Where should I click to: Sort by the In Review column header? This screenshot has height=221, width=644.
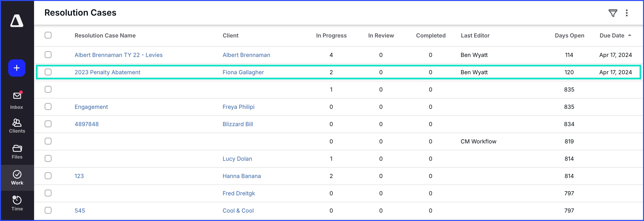pos(381,36)
